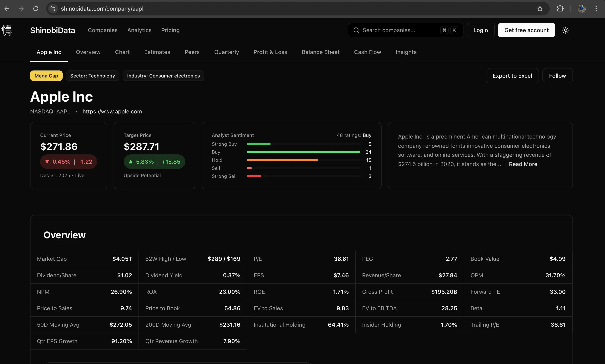Click the address bar URL

coord(102,9)
